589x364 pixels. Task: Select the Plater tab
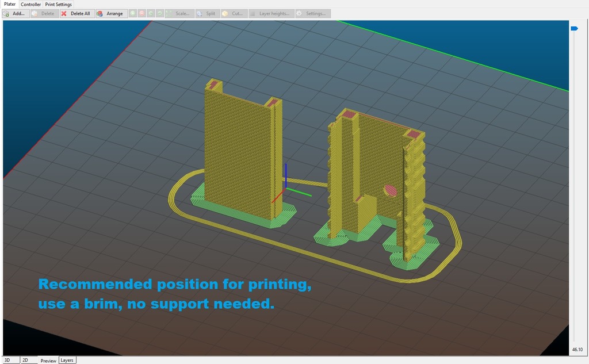point(10,4)
